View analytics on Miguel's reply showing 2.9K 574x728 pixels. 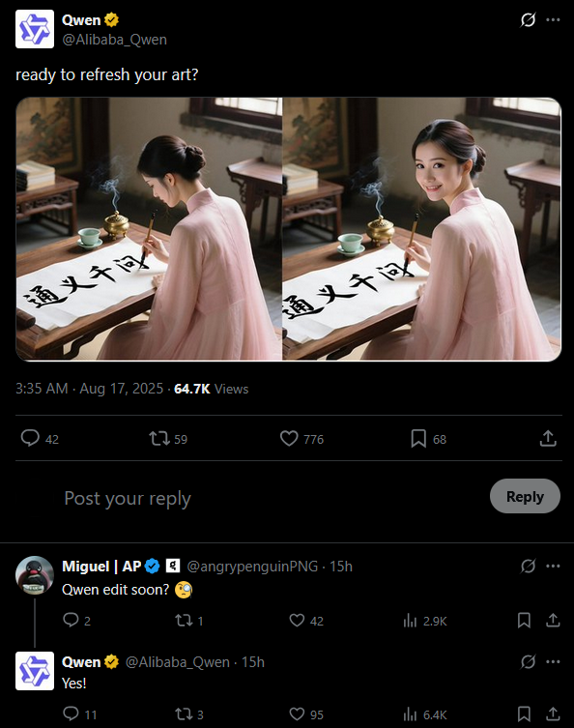(410, 621)
